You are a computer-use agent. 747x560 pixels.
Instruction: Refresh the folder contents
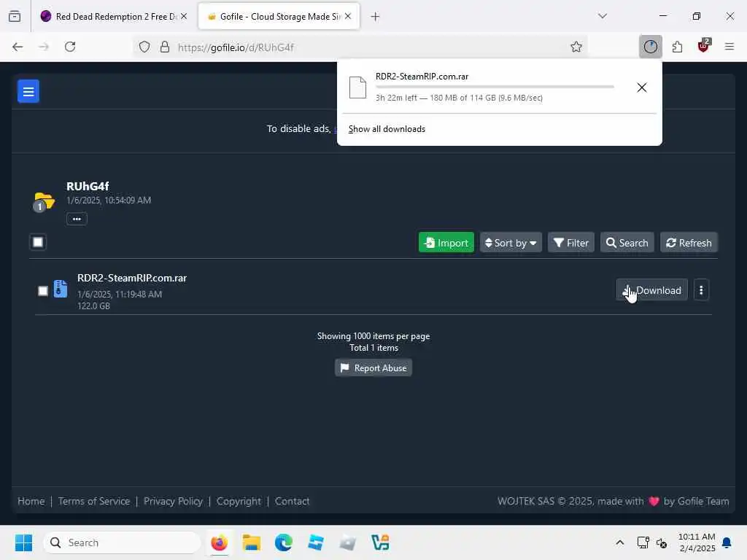click(689, 243)
